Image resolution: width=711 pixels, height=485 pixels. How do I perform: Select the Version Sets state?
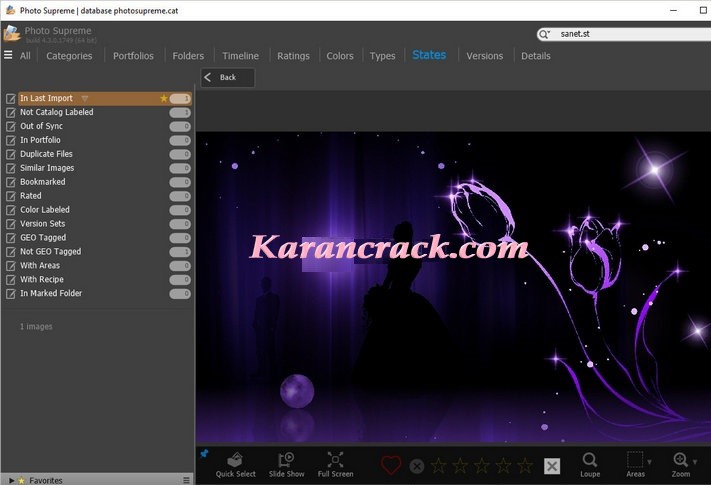(x=43, y=224)
